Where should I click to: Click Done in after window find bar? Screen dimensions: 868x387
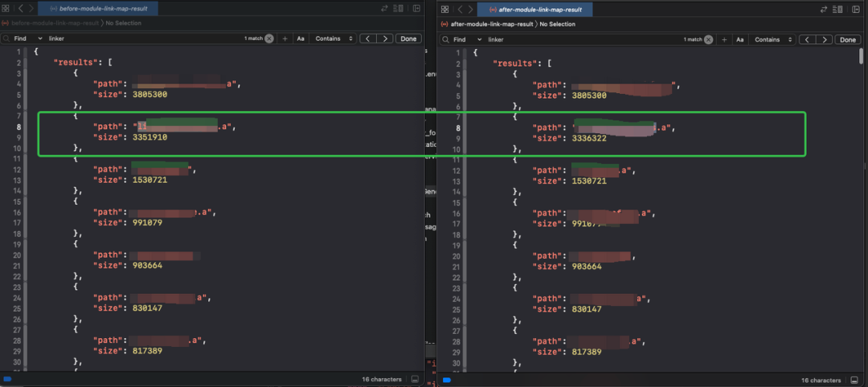pyautogui.click(x=848, y=40)
